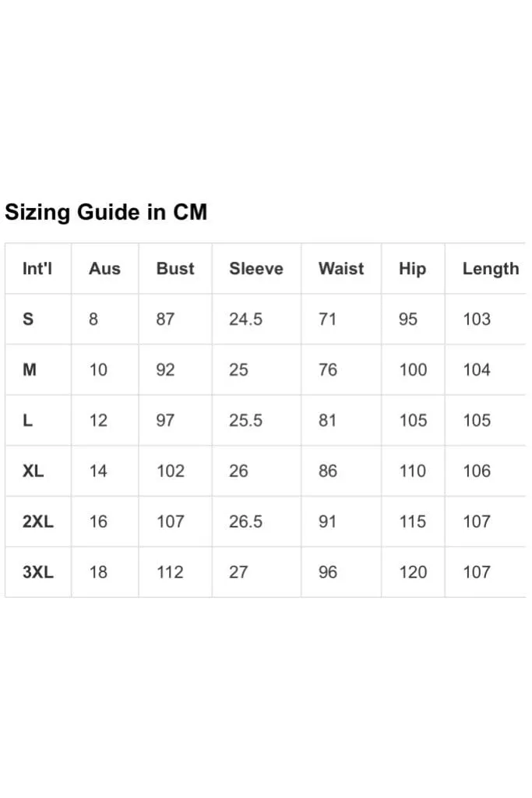Image resolution: width=532 pixels, height=798 pixels.
Task: Select bust value 102 in XL row
Action: 171,471
